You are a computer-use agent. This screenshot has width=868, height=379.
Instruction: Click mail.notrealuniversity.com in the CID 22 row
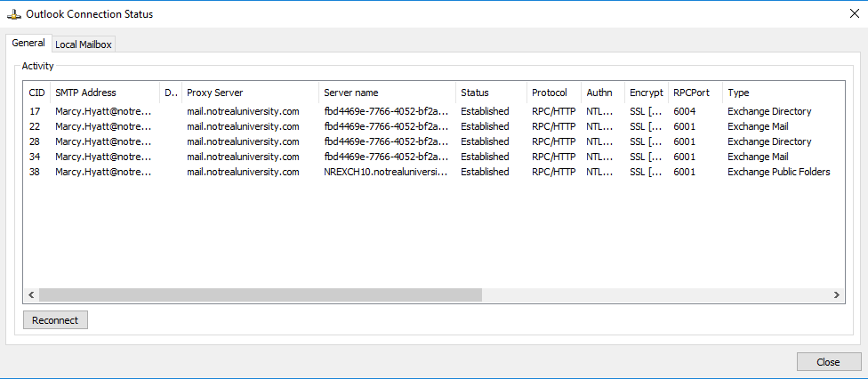click(243, 126)
